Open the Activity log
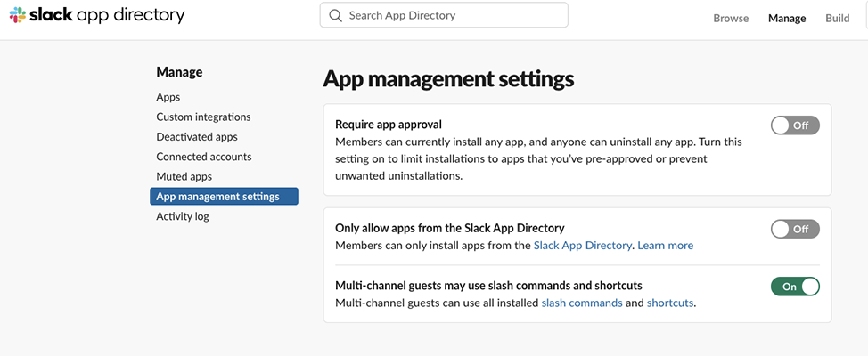Image resolution: width=868 pixels, height=356 pixels. coord(183,216)
